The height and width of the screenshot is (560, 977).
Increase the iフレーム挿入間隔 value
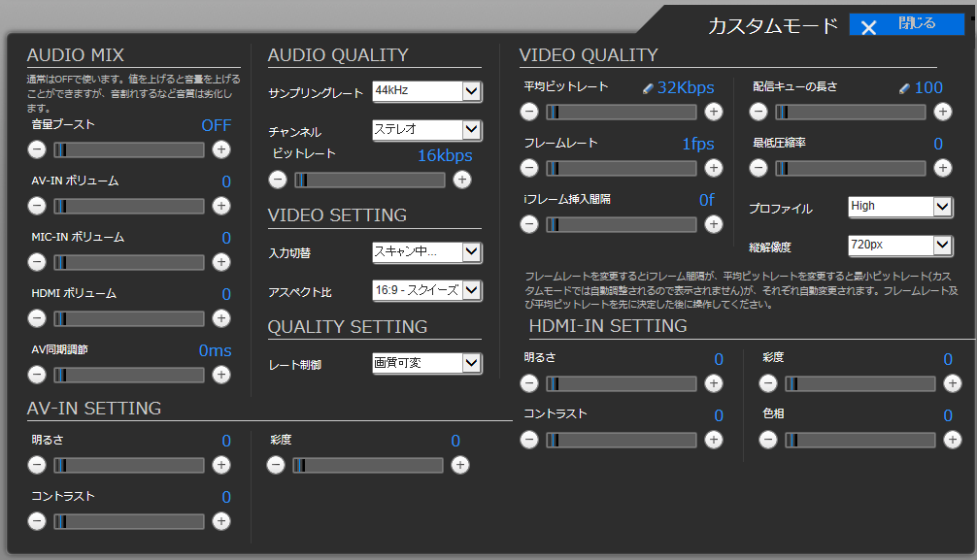click(x=714, y=224)
